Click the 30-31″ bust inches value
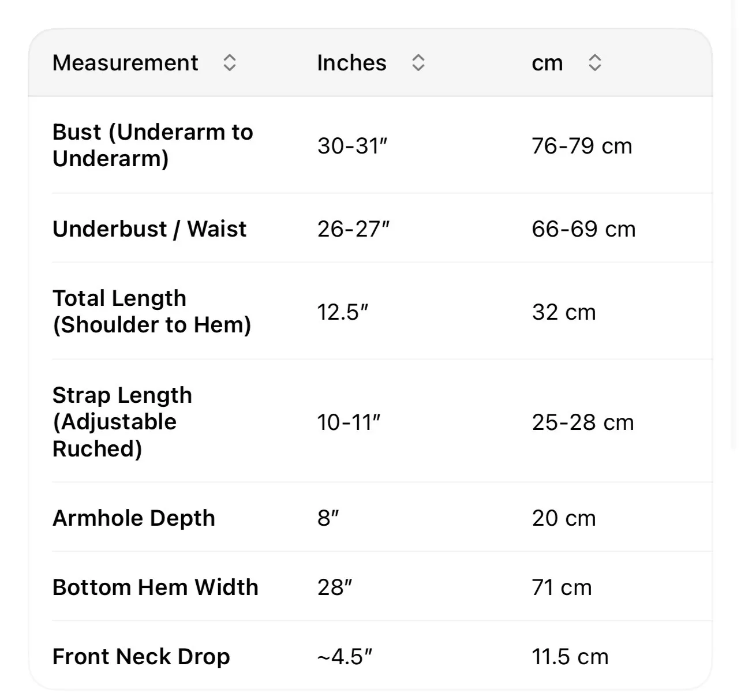Screen dimensions: 741x700 click(352, 145)
